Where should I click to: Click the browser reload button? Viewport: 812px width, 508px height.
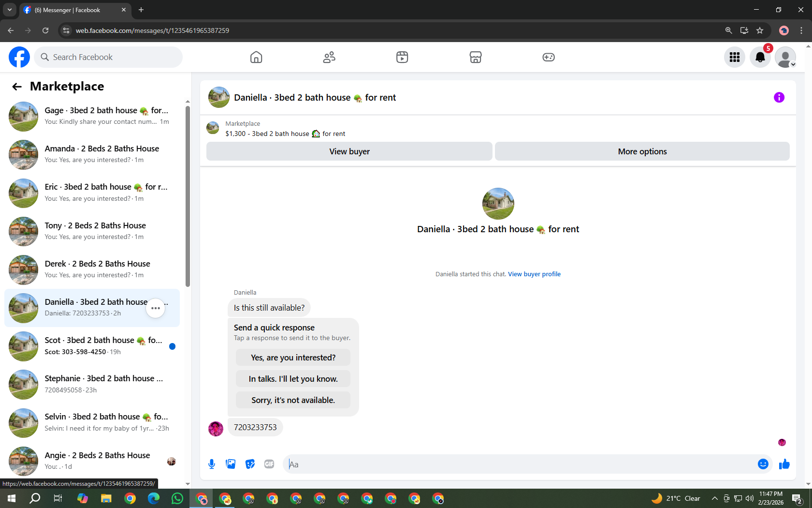click(45, 30)
